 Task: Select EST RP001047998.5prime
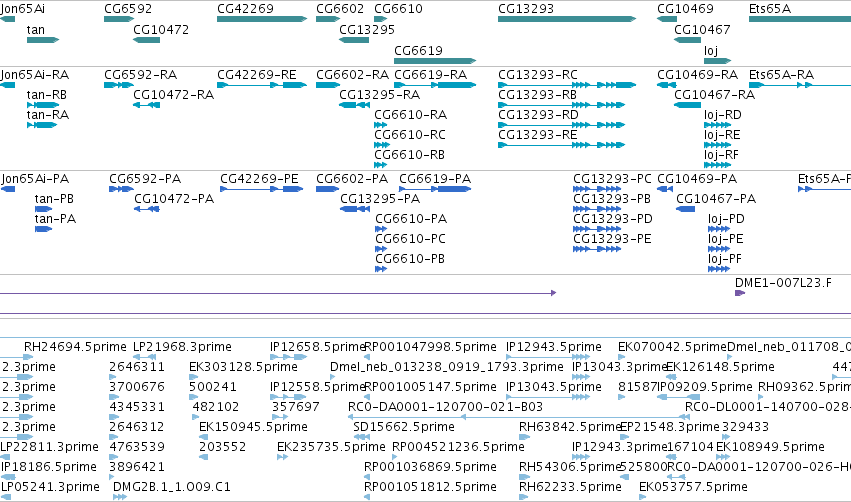430,347
